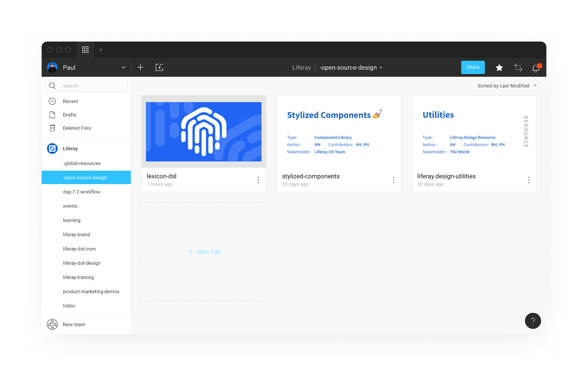This screenshot has width=588, height=381.
Task: Open the lexicon-dsl file thumbnail
Action: pyautogui.click(x=204, y=132)
